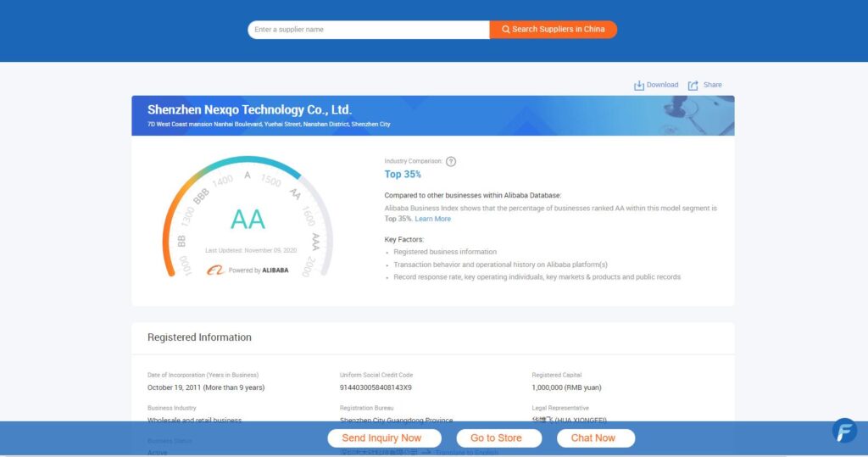Image resolution: width=868 pixels, height=457 pixels.
Task: Open the Learn More link
Action: (433, 219)
